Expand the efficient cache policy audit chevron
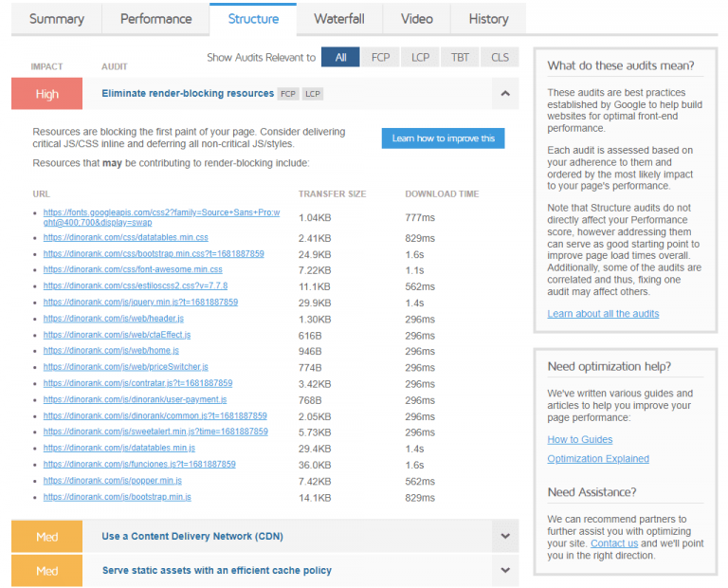The height and width of the screenshot is (588, 728). (x=505, y=570)
